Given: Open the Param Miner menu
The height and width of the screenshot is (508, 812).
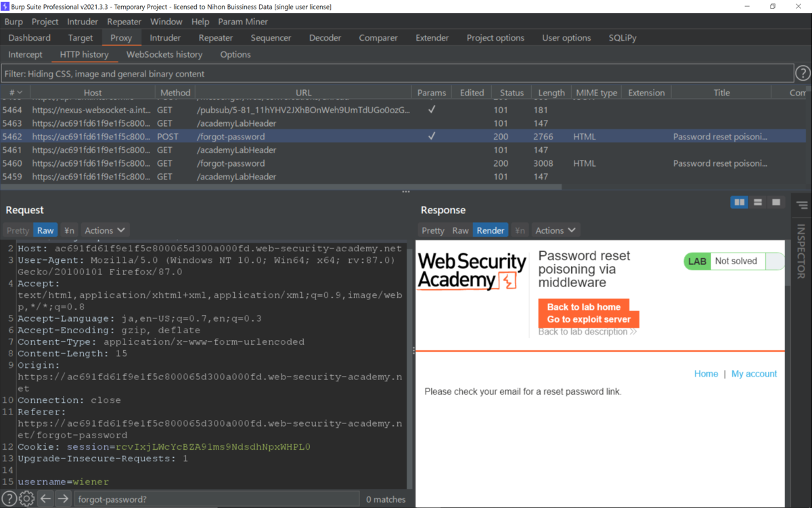Looking at the screenshot, I should (243, 22).
